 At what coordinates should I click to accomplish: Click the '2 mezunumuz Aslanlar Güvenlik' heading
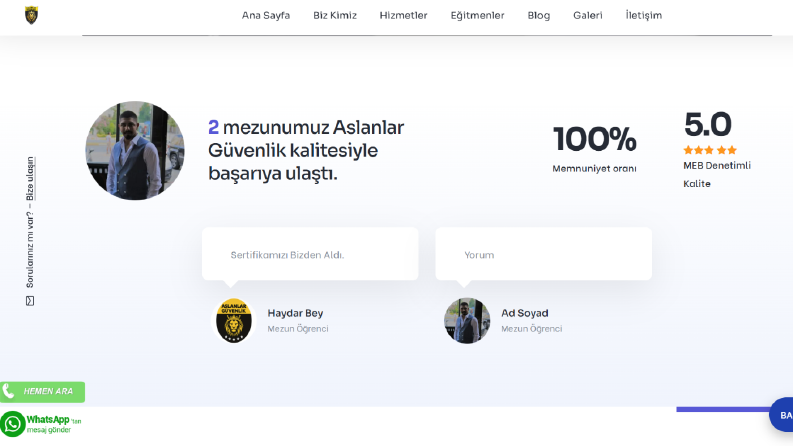click(x=306, y=150)
